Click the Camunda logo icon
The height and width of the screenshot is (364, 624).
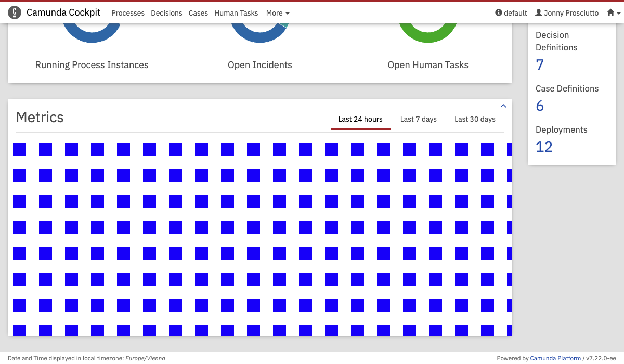click(x=15, y=12)
